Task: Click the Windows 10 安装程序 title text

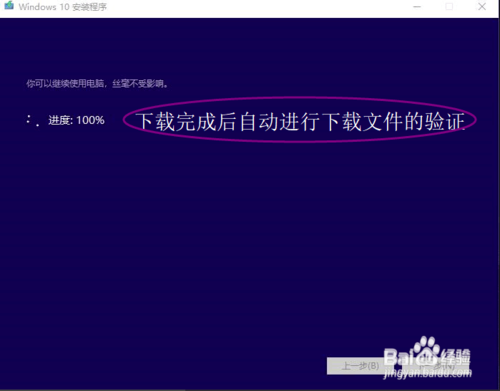Action: click(63, 7)
